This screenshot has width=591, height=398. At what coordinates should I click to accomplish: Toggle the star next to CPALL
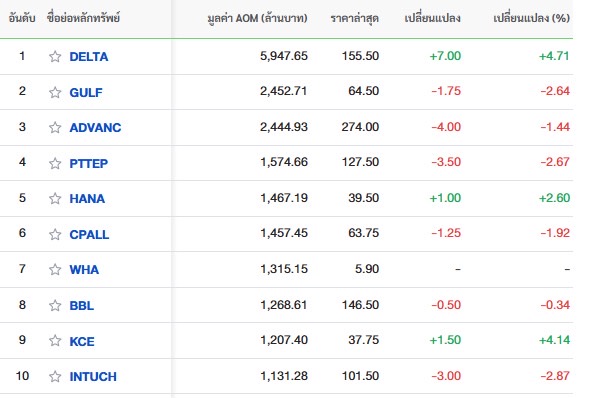pyautogui.click(x=55, y=234)
